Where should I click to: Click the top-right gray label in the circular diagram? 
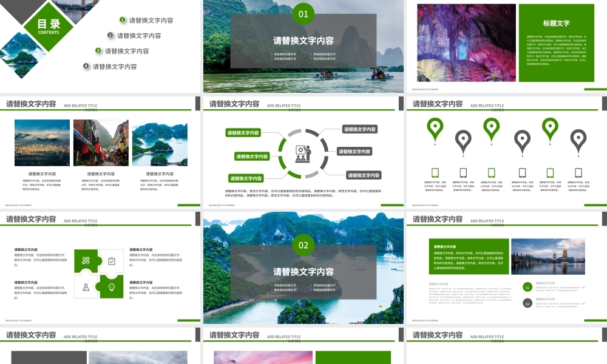360,129
